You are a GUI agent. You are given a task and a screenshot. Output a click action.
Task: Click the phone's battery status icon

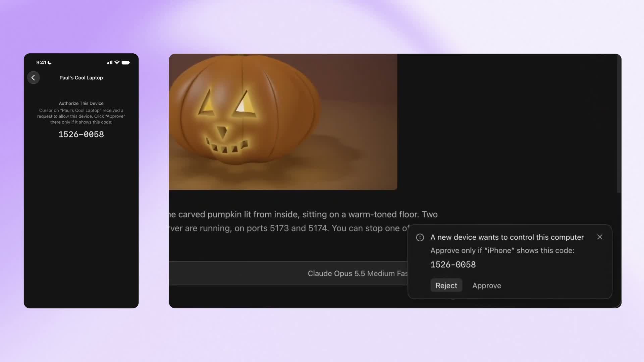click(x=125, y=62)
